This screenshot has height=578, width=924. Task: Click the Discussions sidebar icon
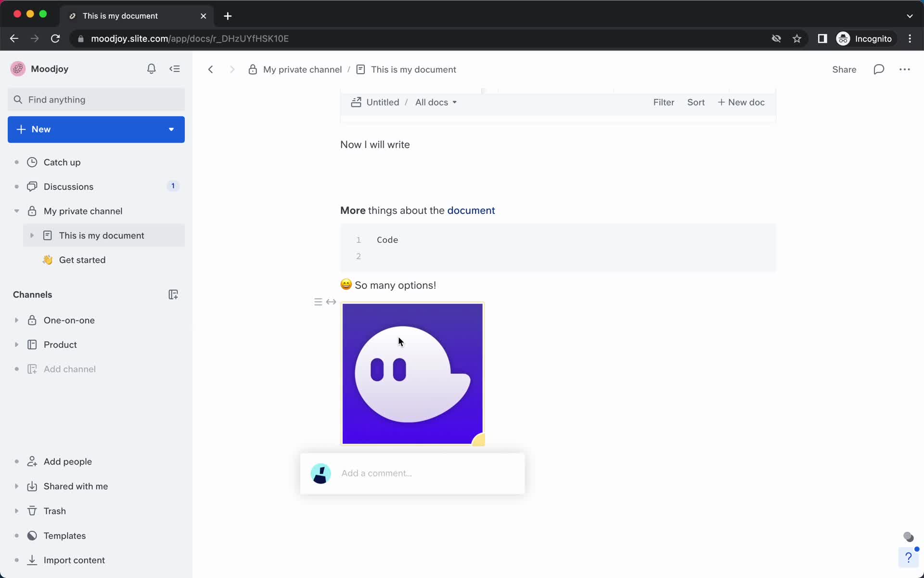coord(33,186)
